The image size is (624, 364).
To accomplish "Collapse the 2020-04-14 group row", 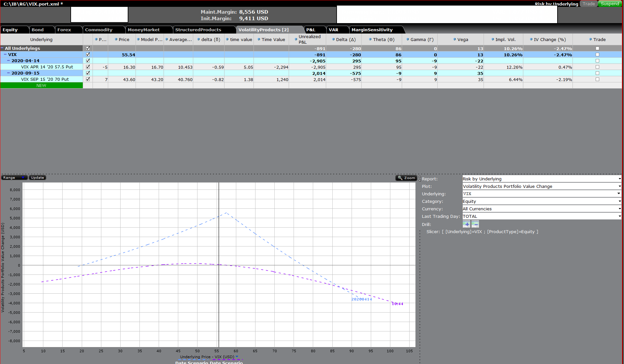I will point(8,61).
